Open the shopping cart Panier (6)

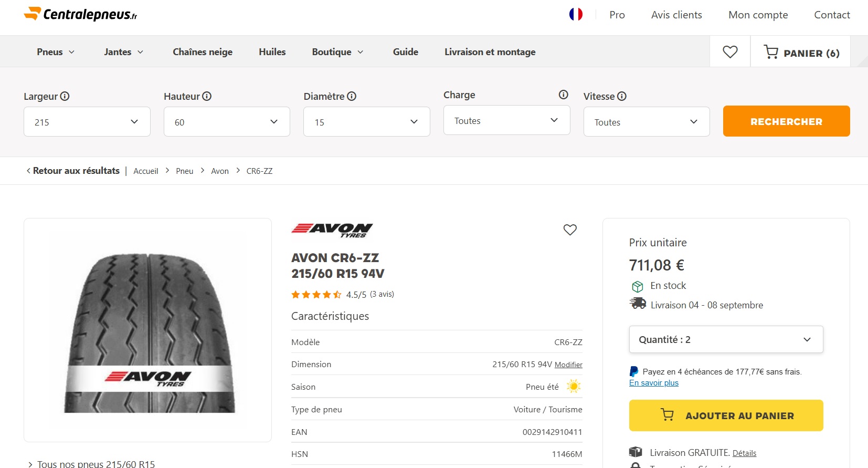point(801,53)
